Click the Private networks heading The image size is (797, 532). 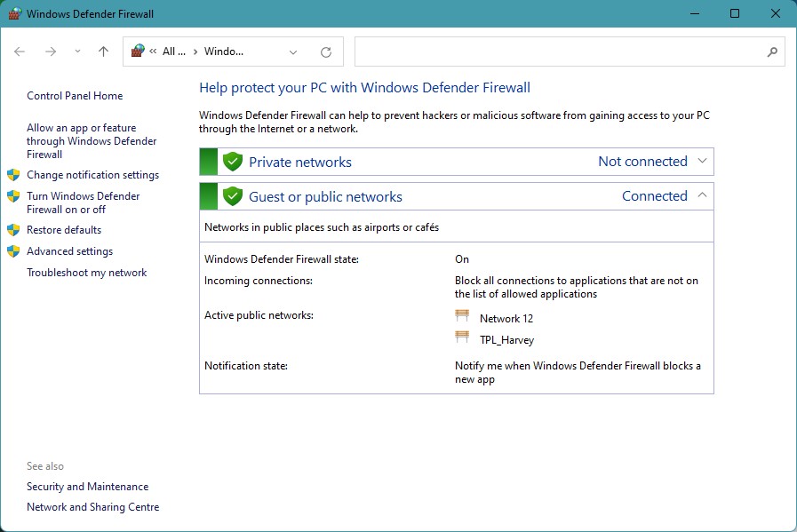coord(300,163)
